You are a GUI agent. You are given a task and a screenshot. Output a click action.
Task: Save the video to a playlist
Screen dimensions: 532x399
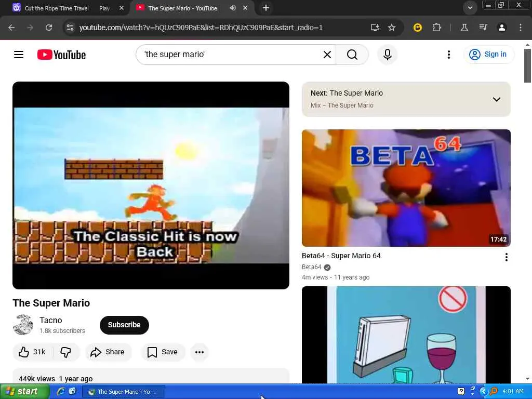click(x=163, y=352)
